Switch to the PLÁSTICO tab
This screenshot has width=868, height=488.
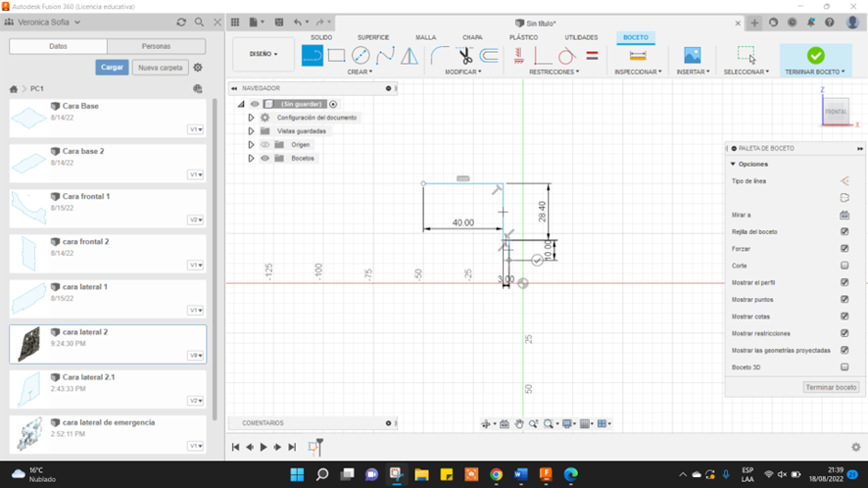(x=524, y=37)
